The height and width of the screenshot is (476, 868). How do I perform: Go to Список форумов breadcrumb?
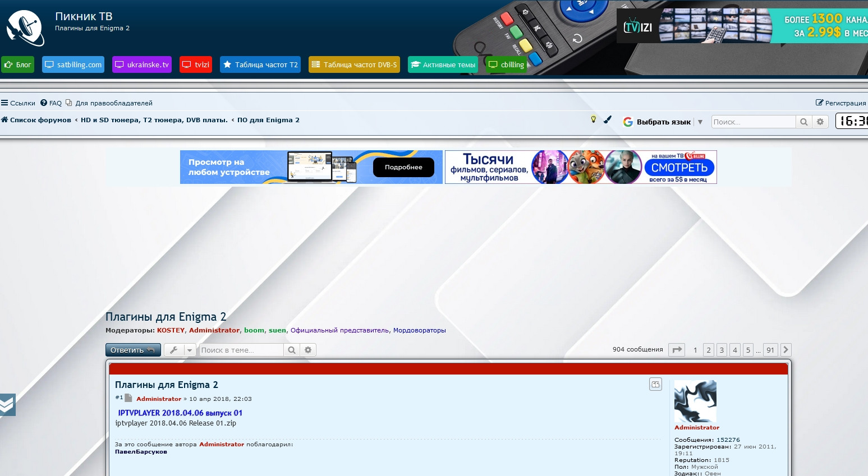36,120
